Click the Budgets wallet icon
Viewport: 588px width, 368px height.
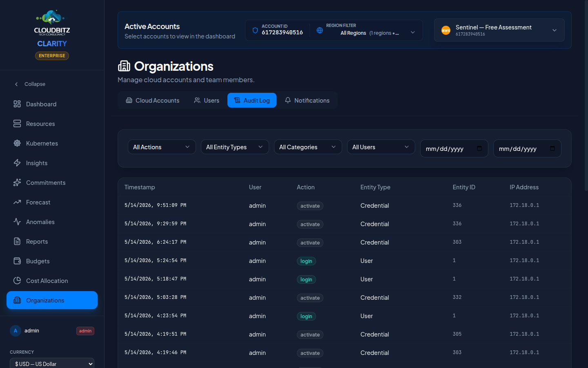[x=17, y=261]
